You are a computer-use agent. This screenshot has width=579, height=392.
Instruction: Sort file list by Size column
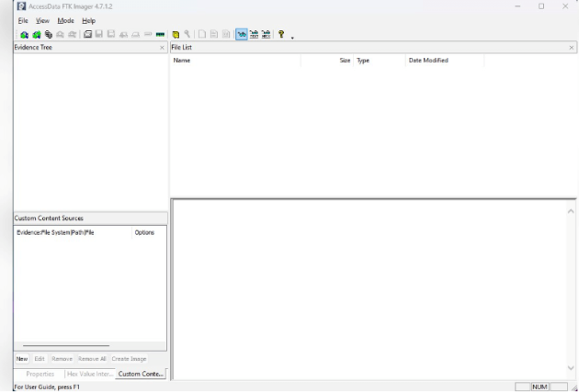[x=327, y=61]
